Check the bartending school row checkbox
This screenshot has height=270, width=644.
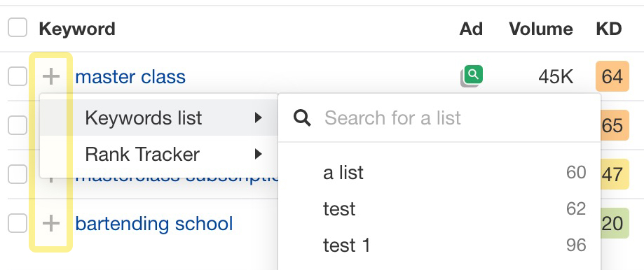pyautogui.click(x=18, y=223)
